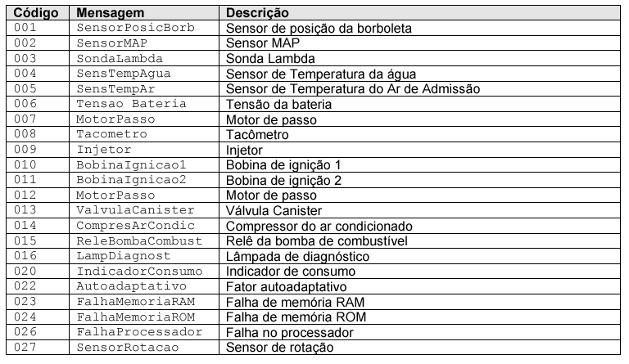This screenshot has height=364, width=629.
Task: Select the SondaLambda message cell
Action: 120,58
